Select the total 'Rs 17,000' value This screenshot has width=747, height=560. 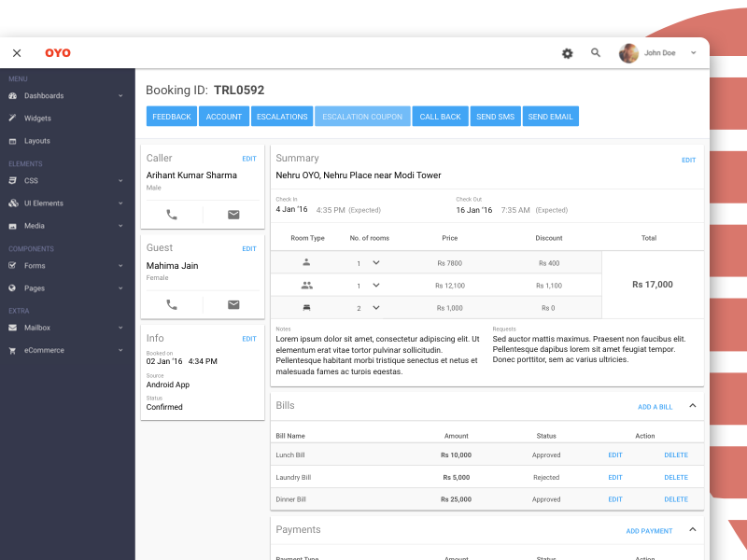click(x=652, y=285)
